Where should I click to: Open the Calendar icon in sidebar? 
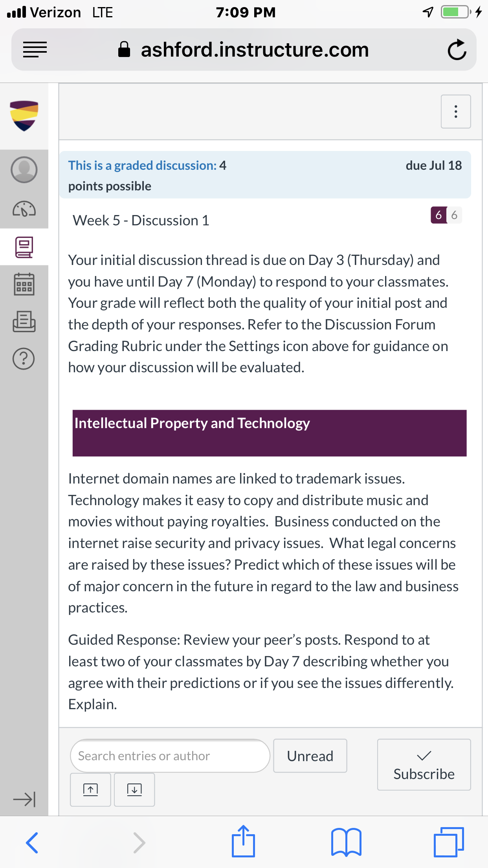tap(24, 284)
